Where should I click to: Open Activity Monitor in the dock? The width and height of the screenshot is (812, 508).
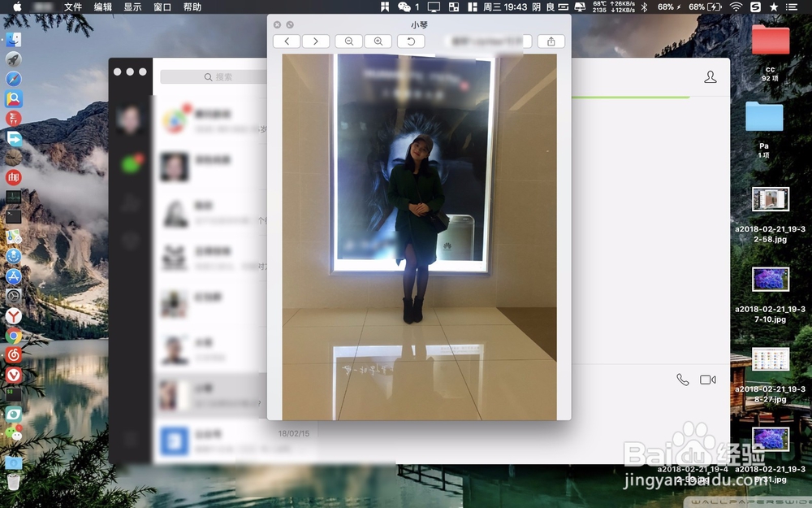14,197
